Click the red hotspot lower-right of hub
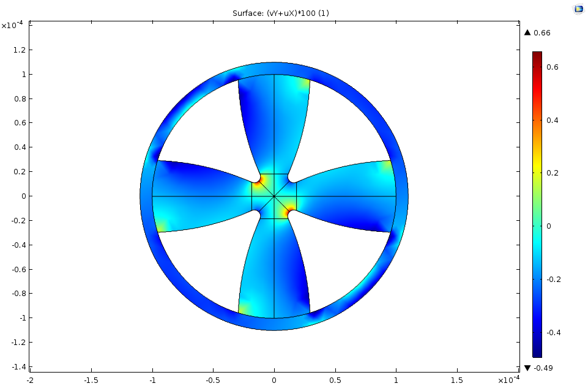Screen dimensions: 588x386 click(288, 211)
